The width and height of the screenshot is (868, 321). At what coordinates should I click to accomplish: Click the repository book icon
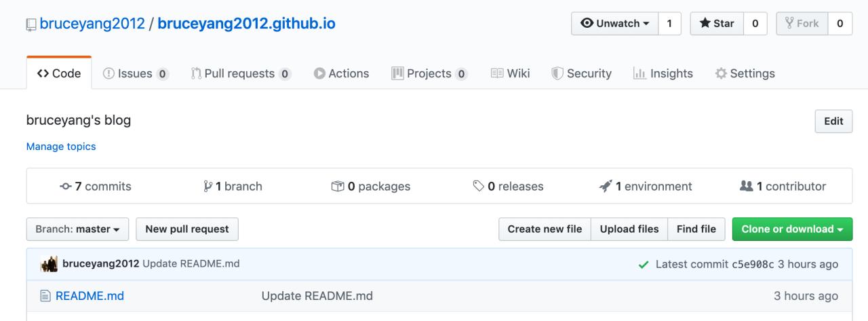(31, 24)
